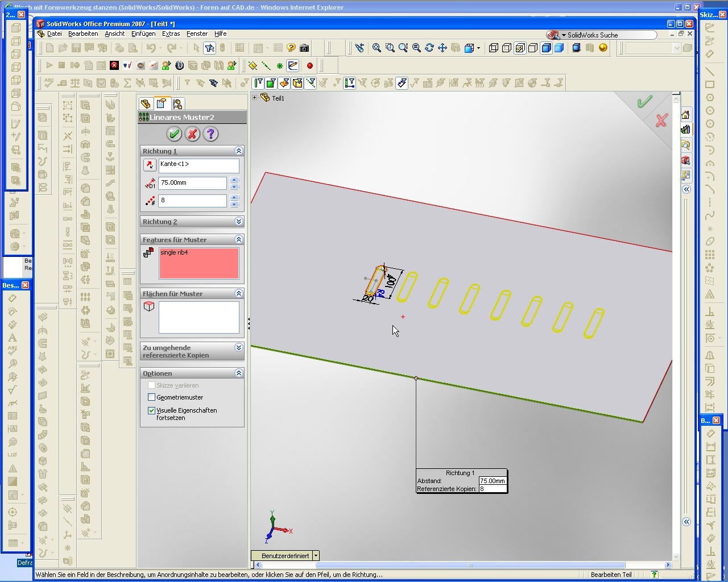Switch display to Wireframe mode
The height and width of the screenshot is (582, 728).
click(x=494, y=48)
